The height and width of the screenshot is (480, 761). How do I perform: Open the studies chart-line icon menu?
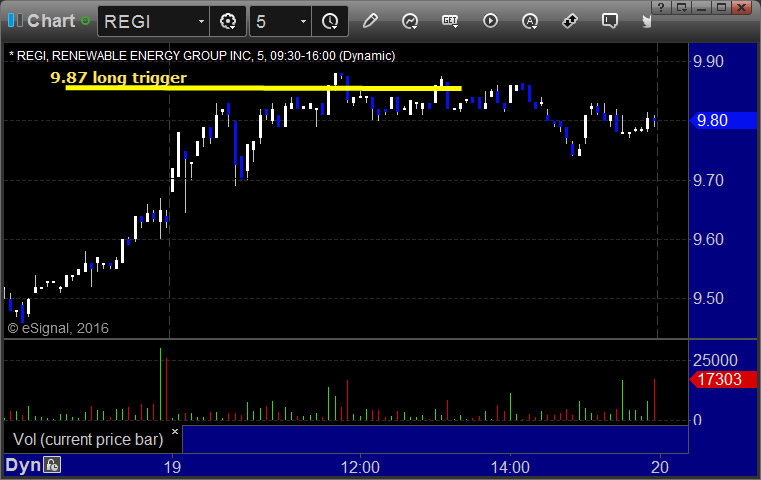(410, 21)
